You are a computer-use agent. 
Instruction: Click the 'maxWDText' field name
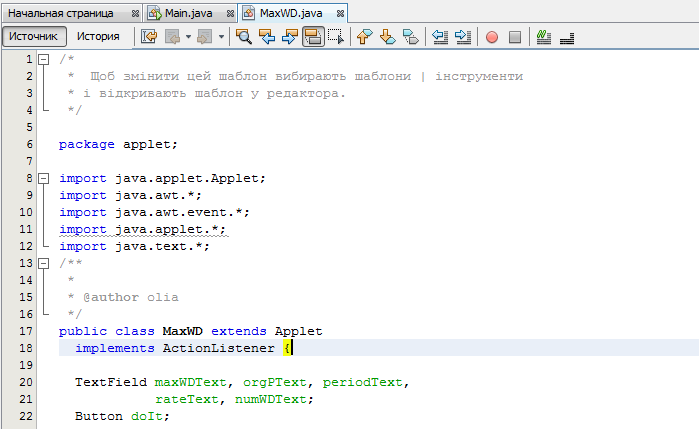pos(190,383)
